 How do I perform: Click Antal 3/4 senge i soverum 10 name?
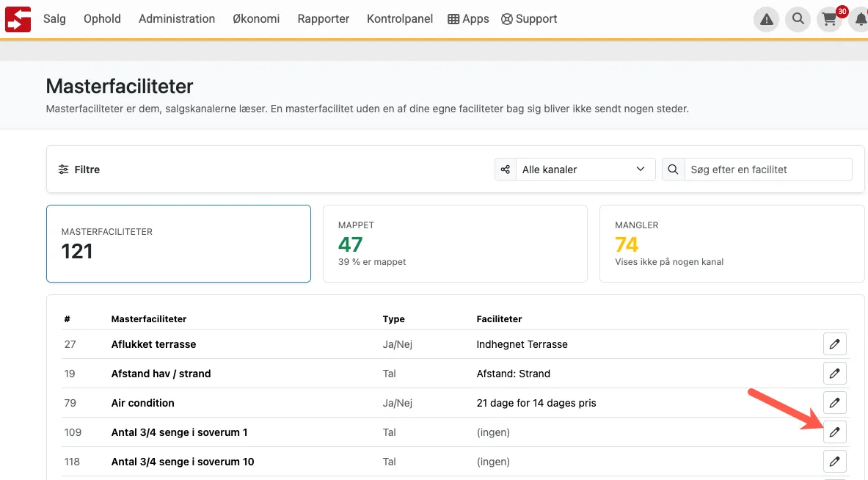tap(183, 462)
